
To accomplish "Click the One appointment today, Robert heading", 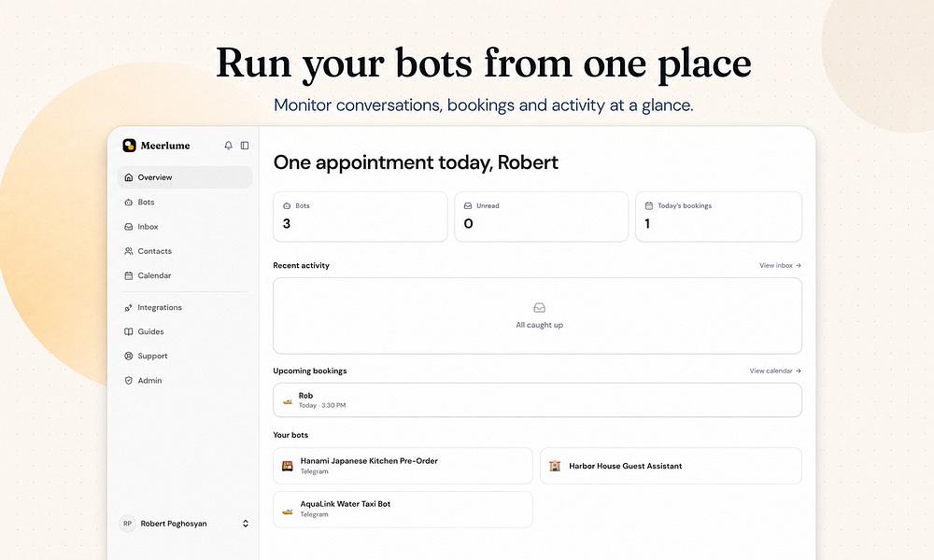I will (416, 162).
